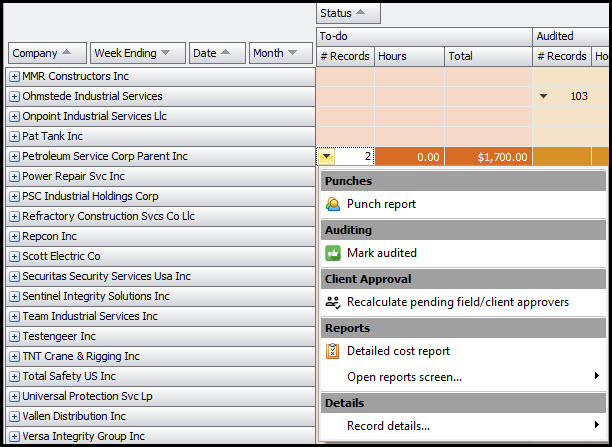
Task: Click the Date field button
Action: pyautogui.click(x=217, y=53)
